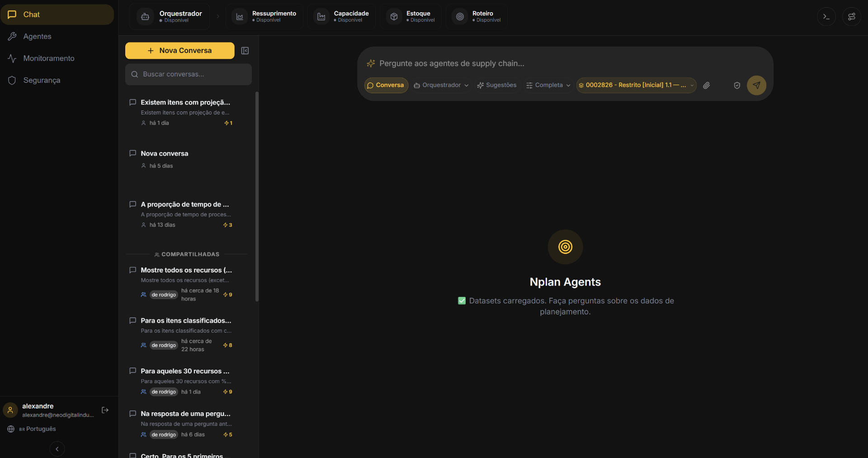This screenshot has width=868, height=458.
Task: Click the chat bubble icon of 'Existem itens com projeçã...'
Action: [133, 102]
